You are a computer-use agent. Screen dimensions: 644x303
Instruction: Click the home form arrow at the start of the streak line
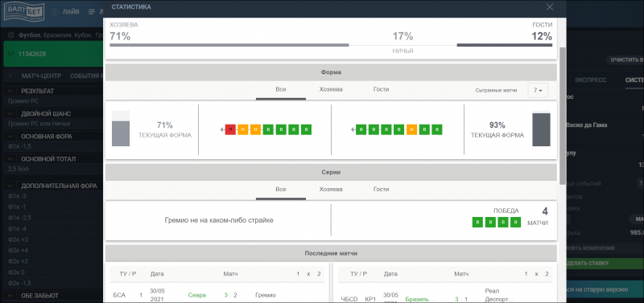[222, 129]
